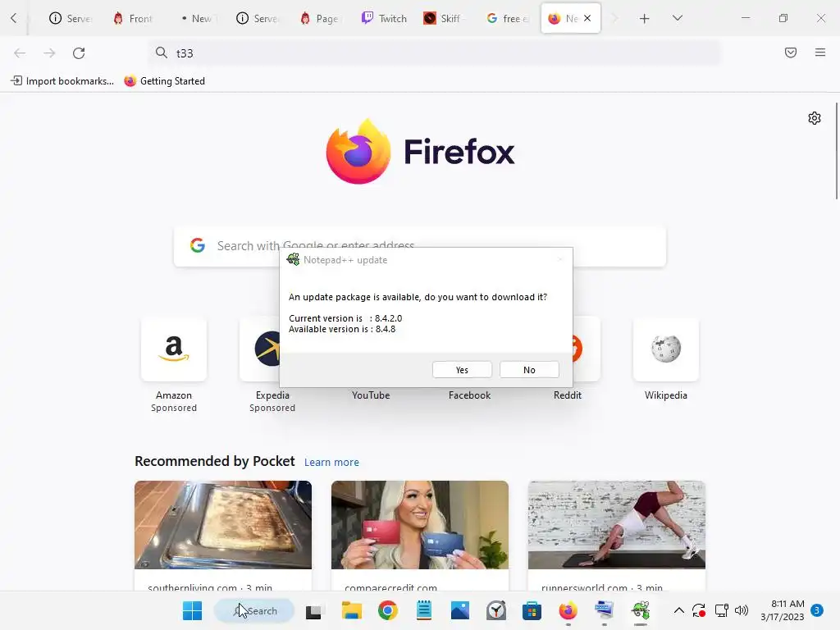The height and width of the screenshot is (630, 840).
Task: Go back one page
Action: (x=20, y=53)
